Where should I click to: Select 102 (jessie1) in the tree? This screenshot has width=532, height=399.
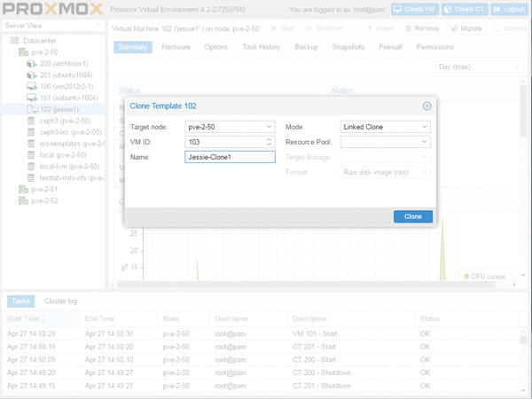(x=53, y=109)
